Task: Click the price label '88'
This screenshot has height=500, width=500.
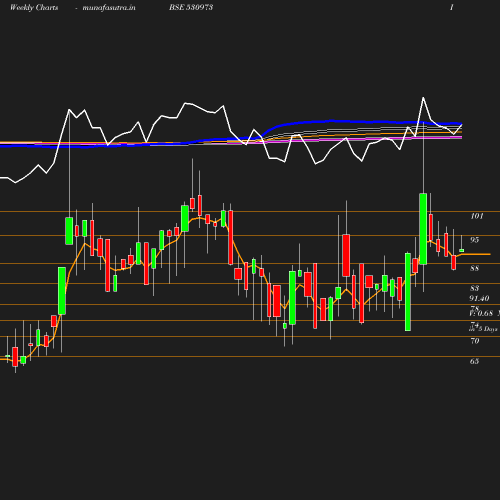Action: [x=474, y=268]
